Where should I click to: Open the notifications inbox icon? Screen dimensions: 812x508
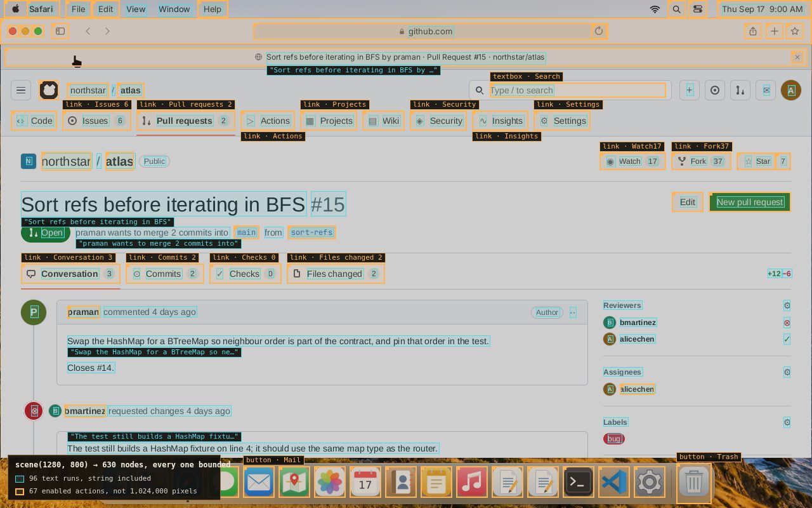[766, 90]
